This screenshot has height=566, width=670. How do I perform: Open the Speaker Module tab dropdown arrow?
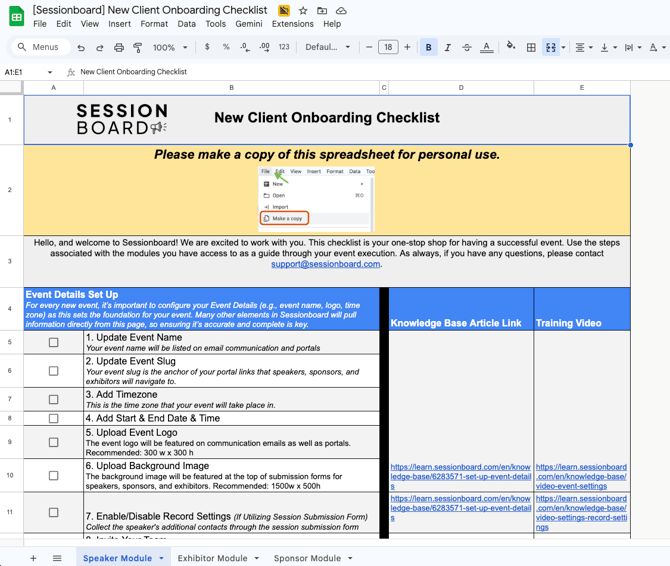(x=162, y=558)
